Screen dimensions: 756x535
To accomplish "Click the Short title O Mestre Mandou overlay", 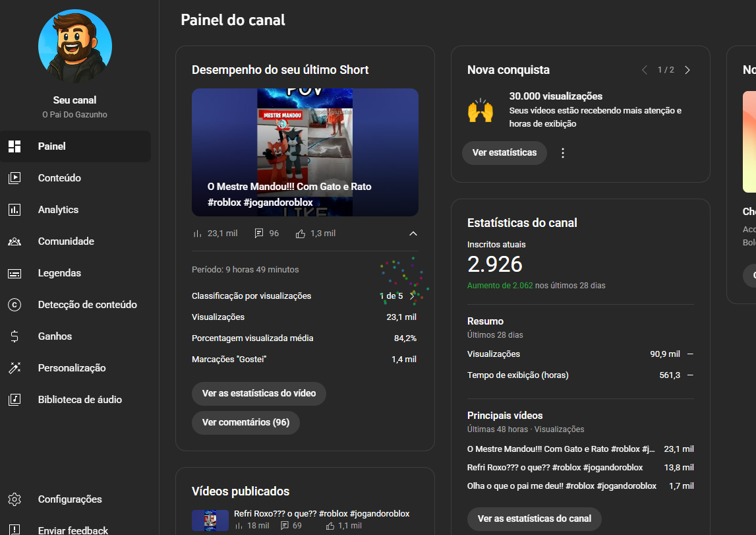I will (x=289, y=195).
